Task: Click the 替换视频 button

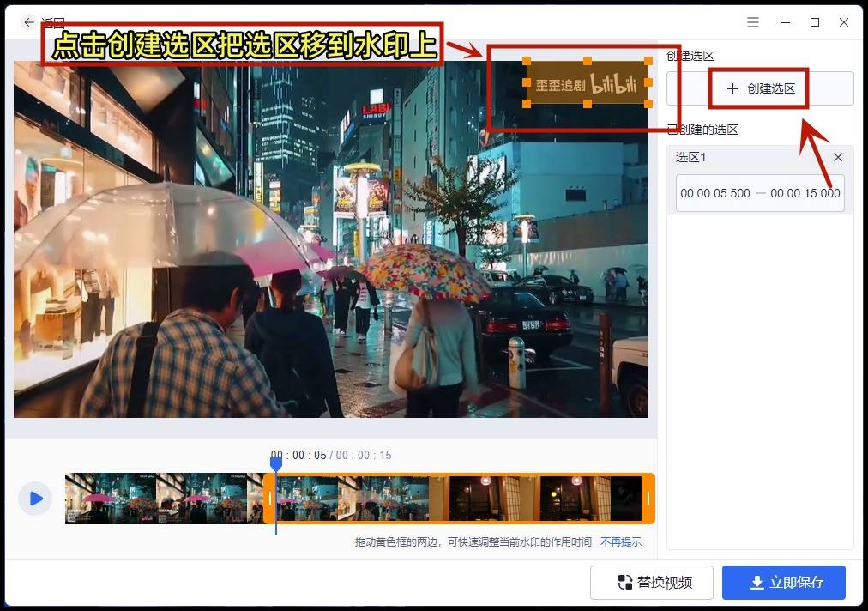Action: (x=654, y=583)
